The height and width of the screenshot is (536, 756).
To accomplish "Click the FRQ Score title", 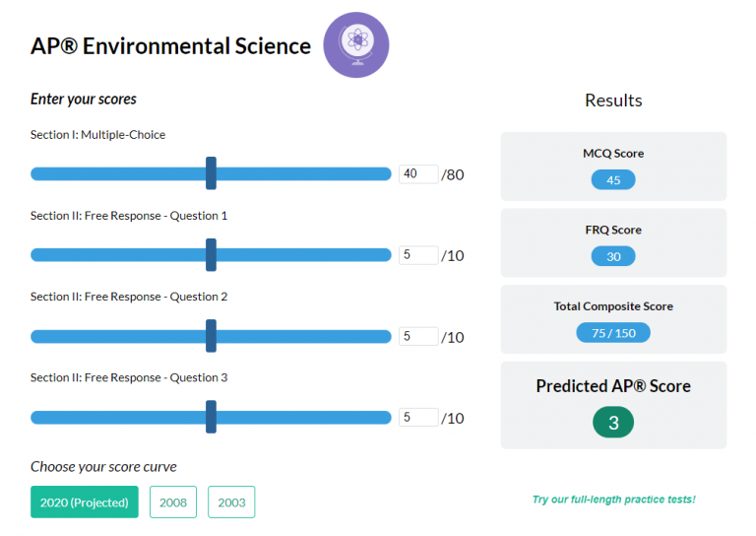I will 613,230.
